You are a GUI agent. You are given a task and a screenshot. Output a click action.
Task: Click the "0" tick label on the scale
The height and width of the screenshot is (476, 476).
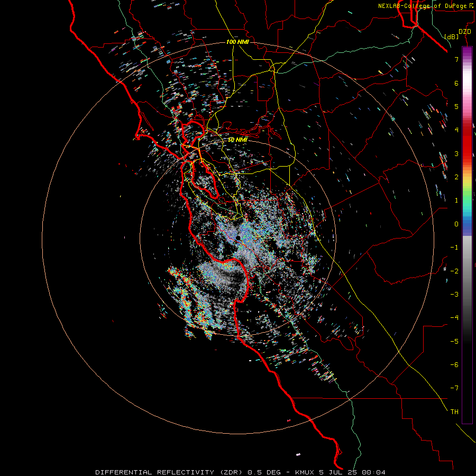456,224
